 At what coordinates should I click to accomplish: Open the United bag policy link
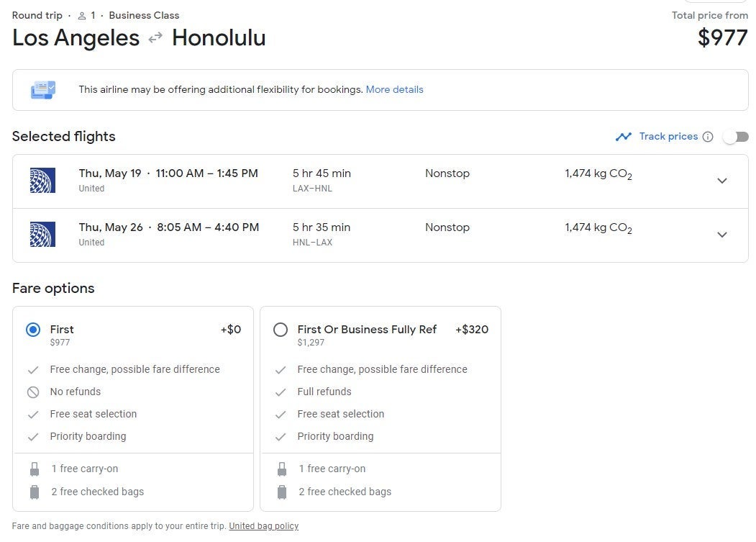coord(263,526)
